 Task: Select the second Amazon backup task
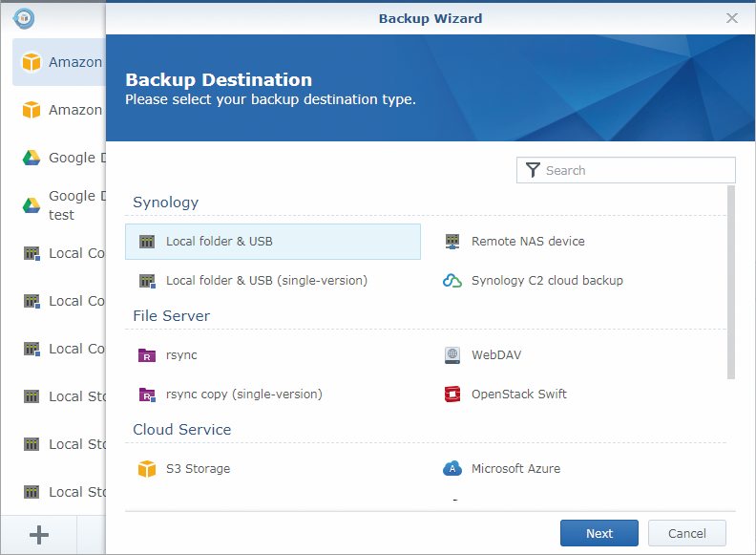tap(58, 110)
